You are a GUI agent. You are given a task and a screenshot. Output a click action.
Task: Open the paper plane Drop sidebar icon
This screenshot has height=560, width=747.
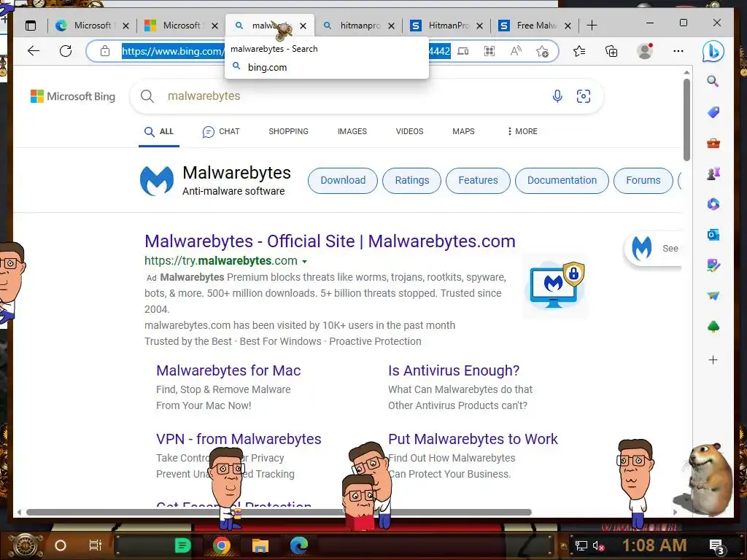tap(713, 296)
